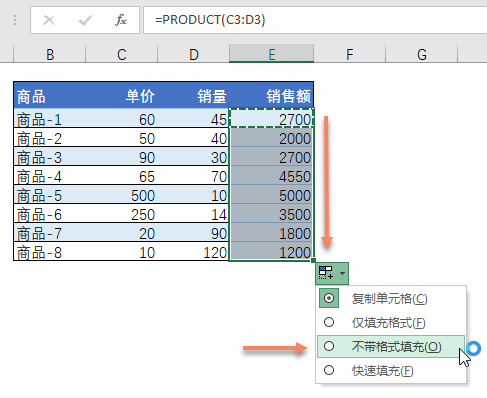
Task: Click sales value 2700 in 商品-1 row
Action: [272, 118]
